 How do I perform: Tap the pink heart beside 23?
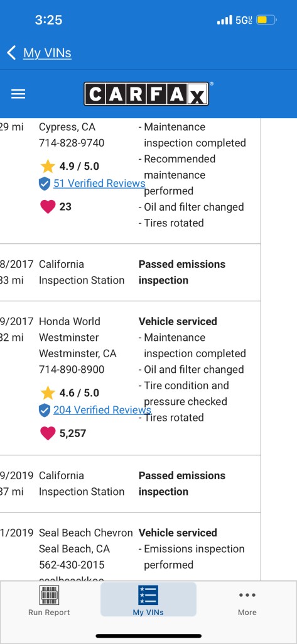coord(48,206)
